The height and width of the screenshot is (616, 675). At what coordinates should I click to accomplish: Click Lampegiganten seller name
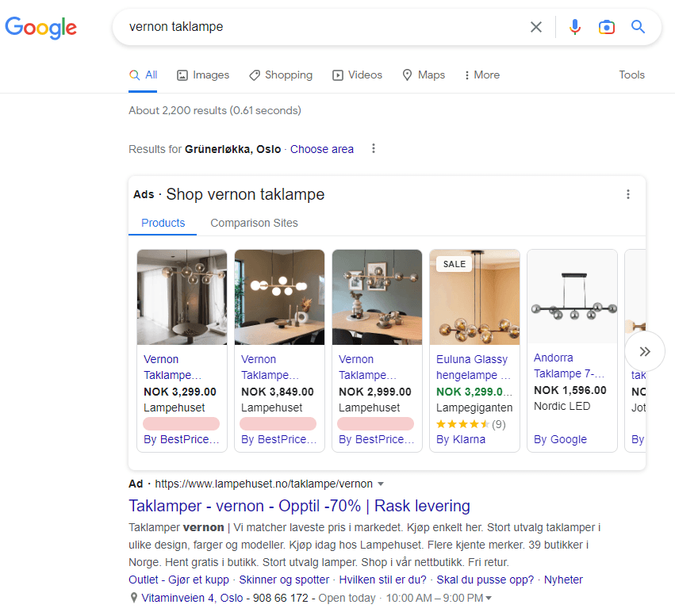point(474,407)
